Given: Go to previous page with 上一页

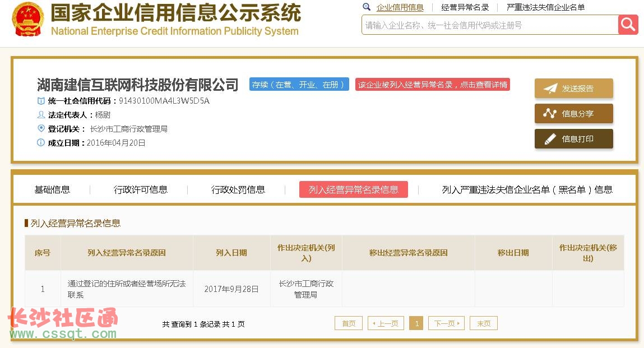Looking at the screenshot, I should (x=386, y=323).
